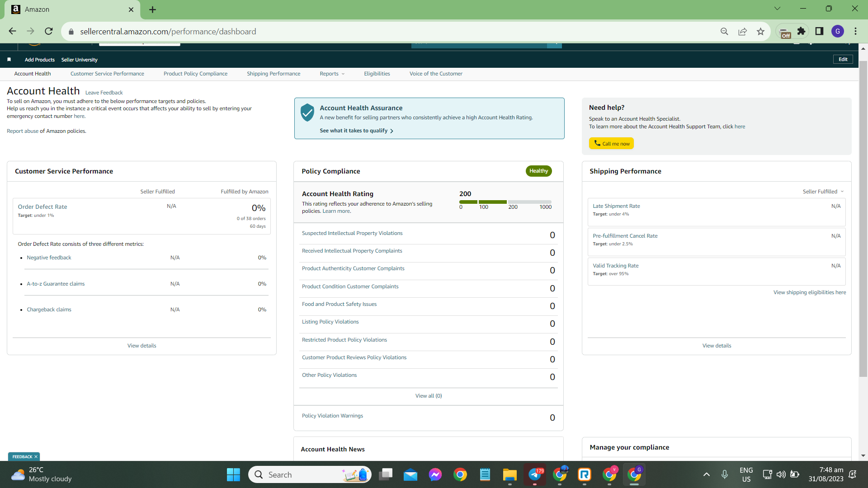Screen dimensions: 868x488
Task: Click the Healthy status badge
Action: [x=538, y=171]
